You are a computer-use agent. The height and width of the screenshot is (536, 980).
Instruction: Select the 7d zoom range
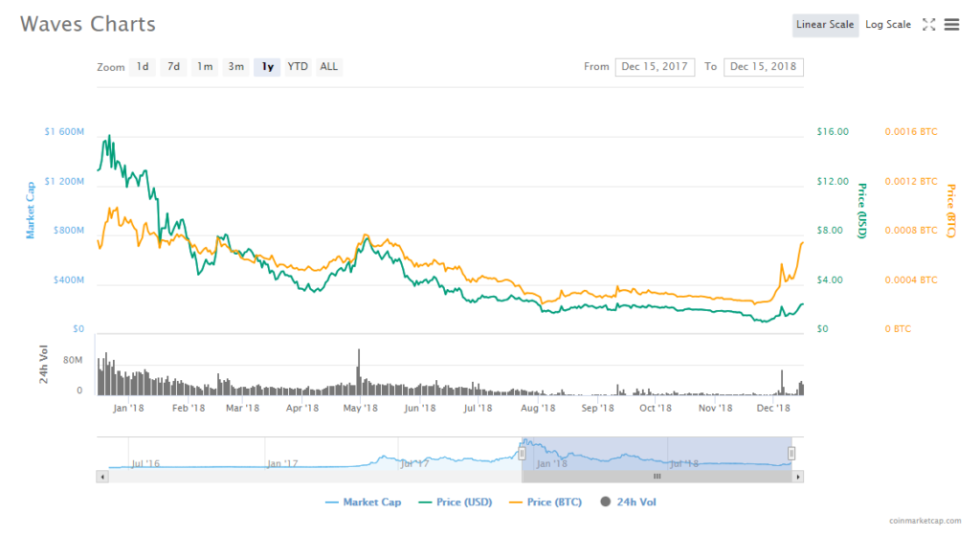[x=173, y=67]
